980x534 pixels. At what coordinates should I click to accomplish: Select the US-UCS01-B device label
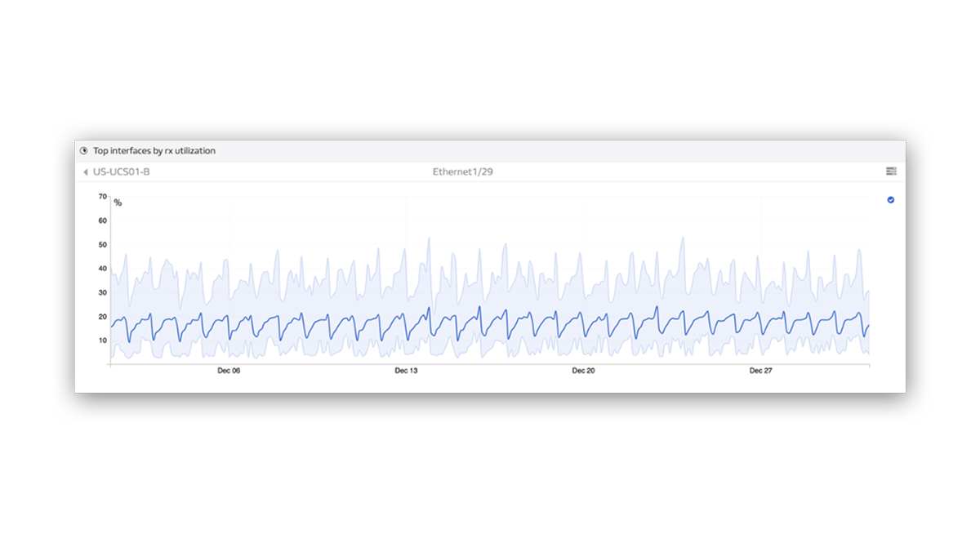tap(122, 172)
